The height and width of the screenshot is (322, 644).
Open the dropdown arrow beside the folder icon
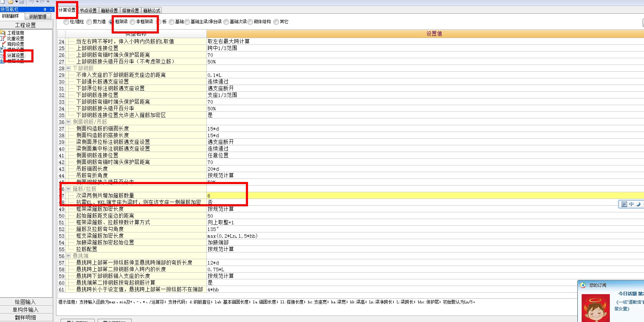16,2
